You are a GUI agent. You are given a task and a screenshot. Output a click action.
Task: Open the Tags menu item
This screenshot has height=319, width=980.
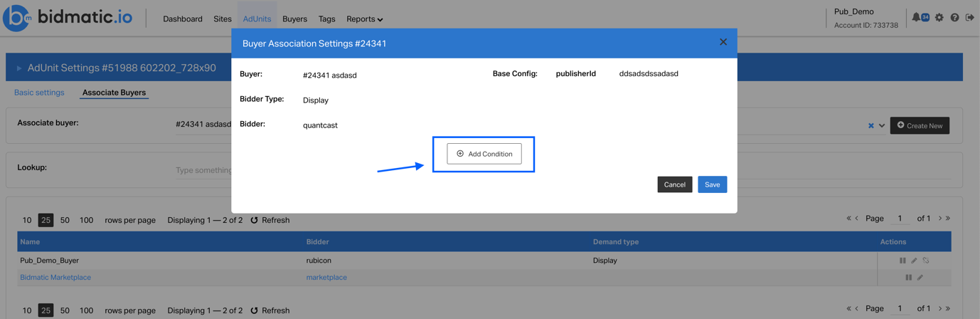point(327,19)
